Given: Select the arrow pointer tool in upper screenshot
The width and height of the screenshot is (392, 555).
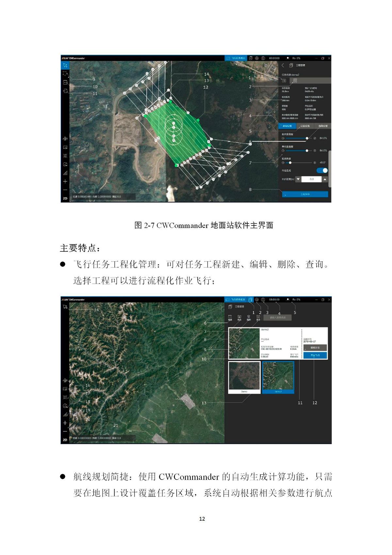Looking at the screenshot, I should pyautogui.click(x=65, y=65).
